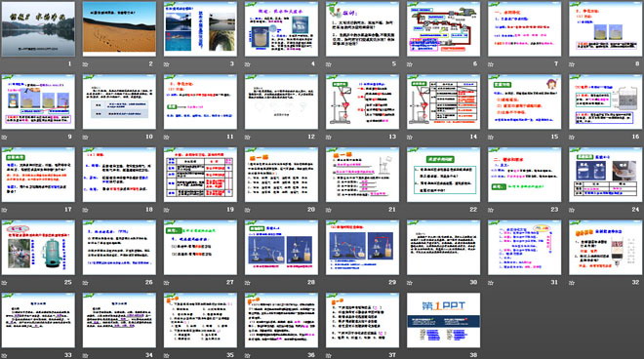
Task: Open slide 13 with filtration funnel apparatus
Action: point(362,101)
